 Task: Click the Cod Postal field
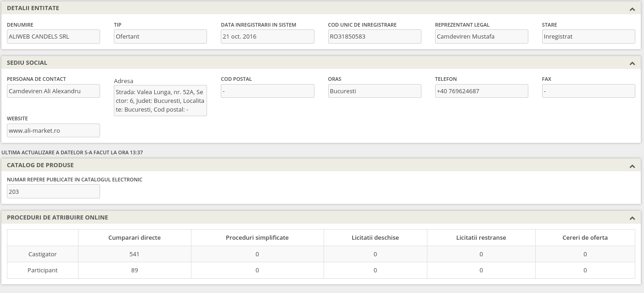pyautogui.click(x=268, y=91)
